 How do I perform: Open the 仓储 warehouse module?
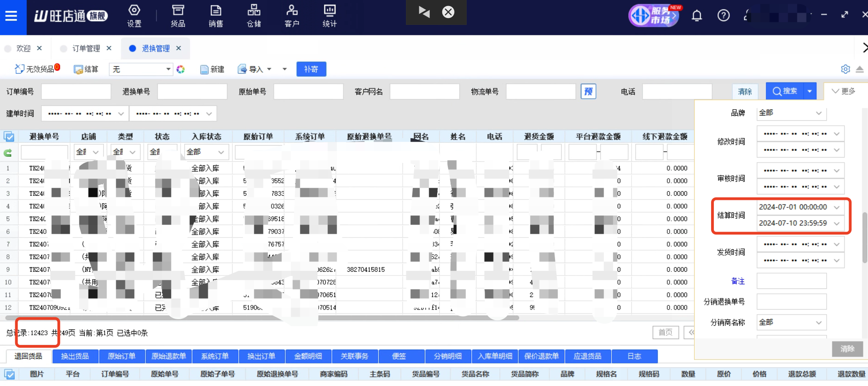coord(254,16)
